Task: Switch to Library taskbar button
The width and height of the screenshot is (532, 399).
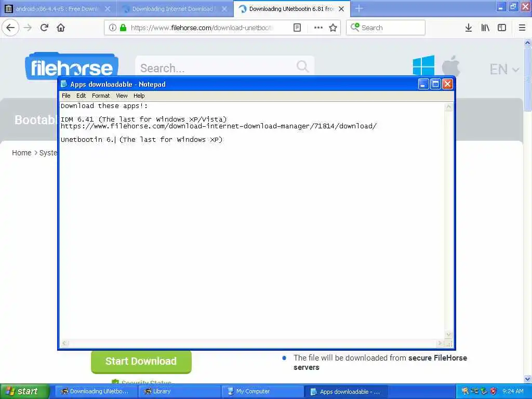Action: pyautogui.click(x=179, y=391)
